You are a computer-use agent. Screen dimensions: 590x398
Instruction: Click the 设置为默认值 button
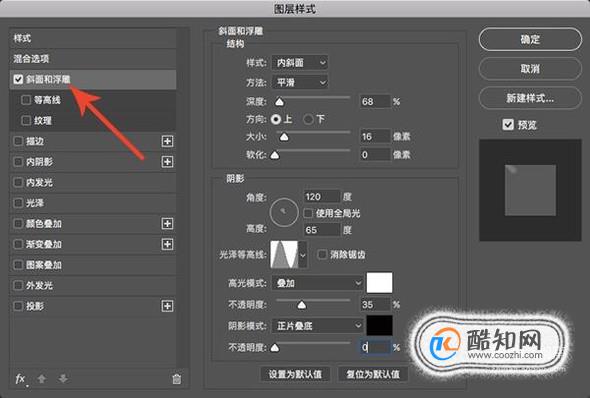click(x=295, y=374)
